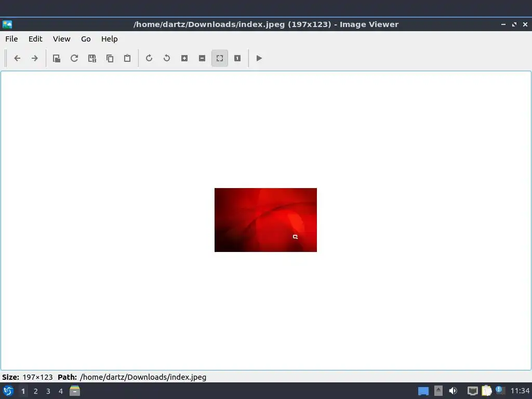Screen dimensions: 532x399
Task: Go to previous image with back arrow
Action: point(17,58)
